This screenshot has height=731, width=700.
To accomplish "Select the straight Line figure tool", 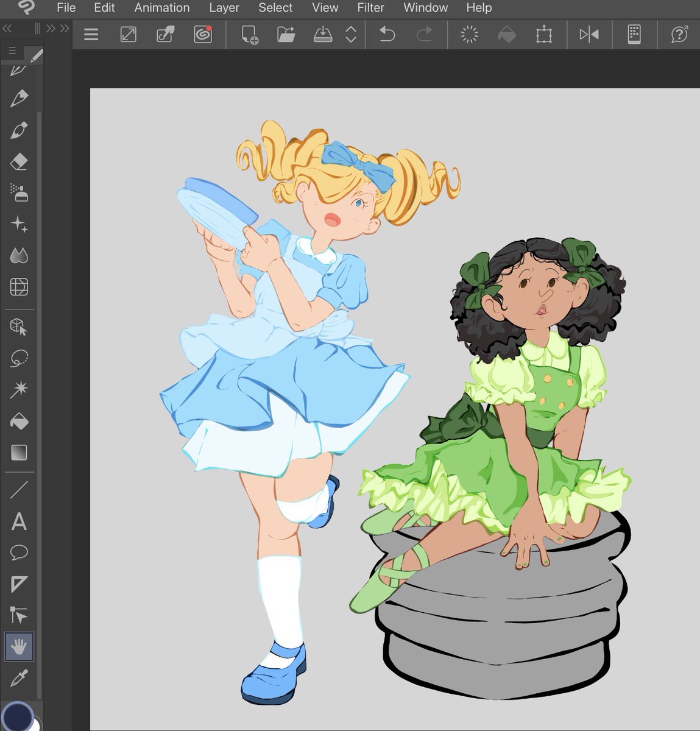I will 19,490.
